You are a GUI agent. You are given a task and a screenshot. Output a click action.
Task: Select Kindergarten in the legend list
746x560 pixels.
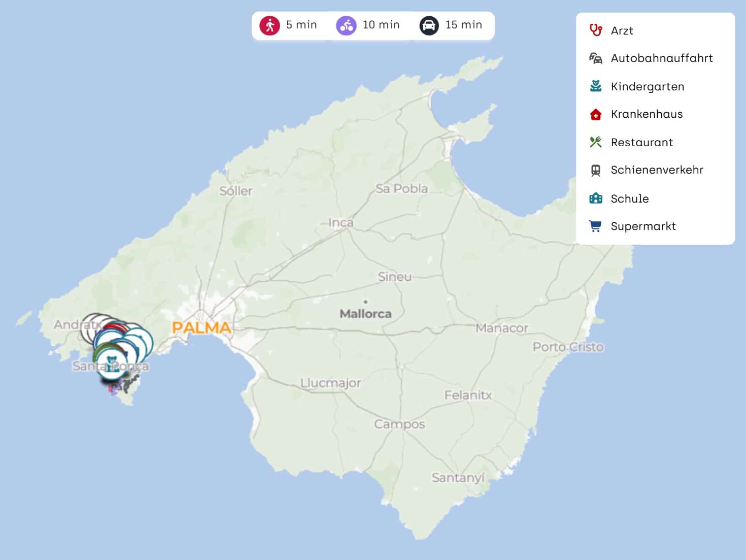(x=647, y=87)
